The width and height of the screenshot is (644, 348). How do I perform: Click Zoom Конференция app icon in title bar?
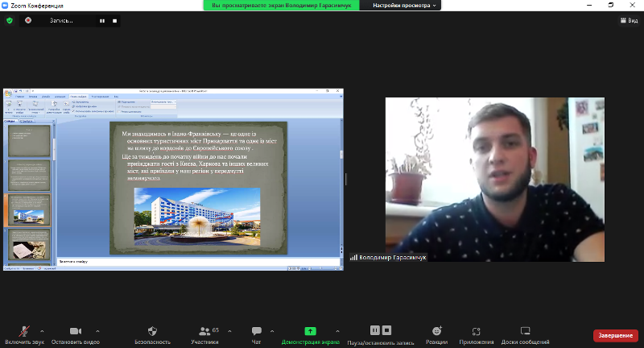point(5,6)
